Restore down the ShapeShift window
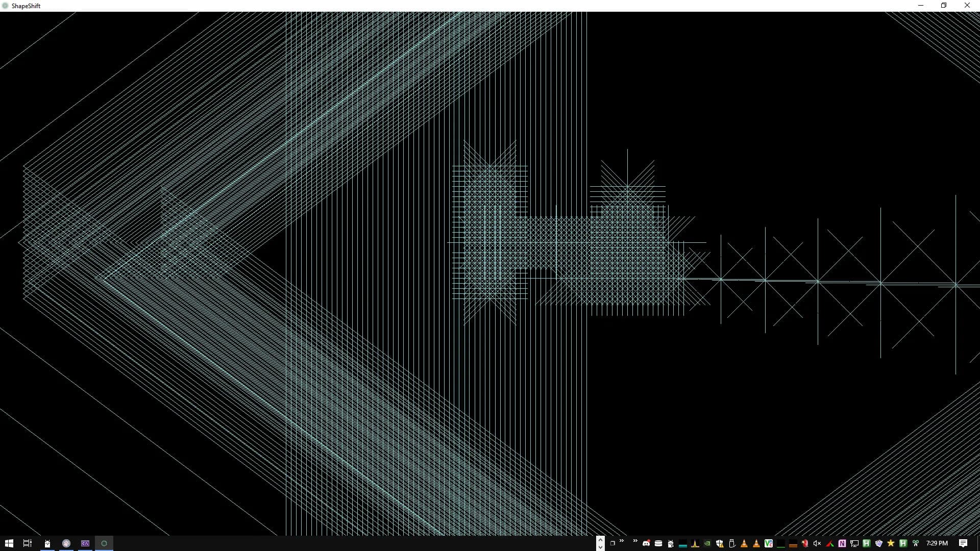Image resolution: width=980 pixels, height=551 pixels. point(944,6)
